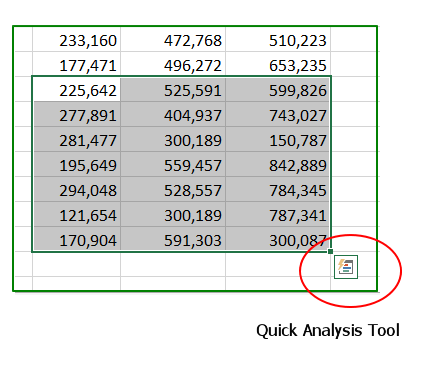Open the Quick Analysis tool icon

click(346, 267)
